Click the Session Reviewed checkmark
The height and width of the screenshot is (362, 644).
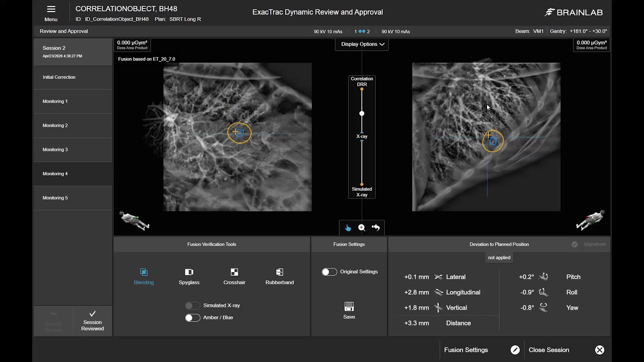tap(93, 314)
